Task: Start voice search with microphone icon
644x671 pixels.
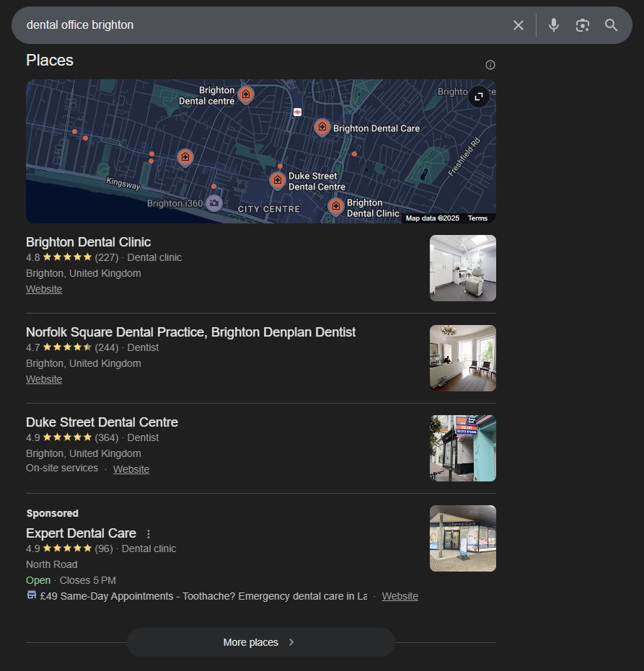Action: pos(554,25)
